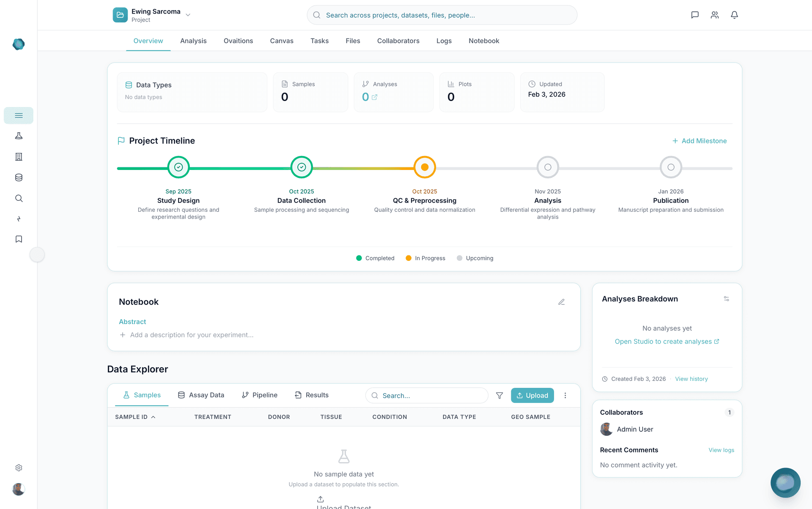812x509 pixels.
Task: Switch to the Results tab
Action: [x=311, y=395]
